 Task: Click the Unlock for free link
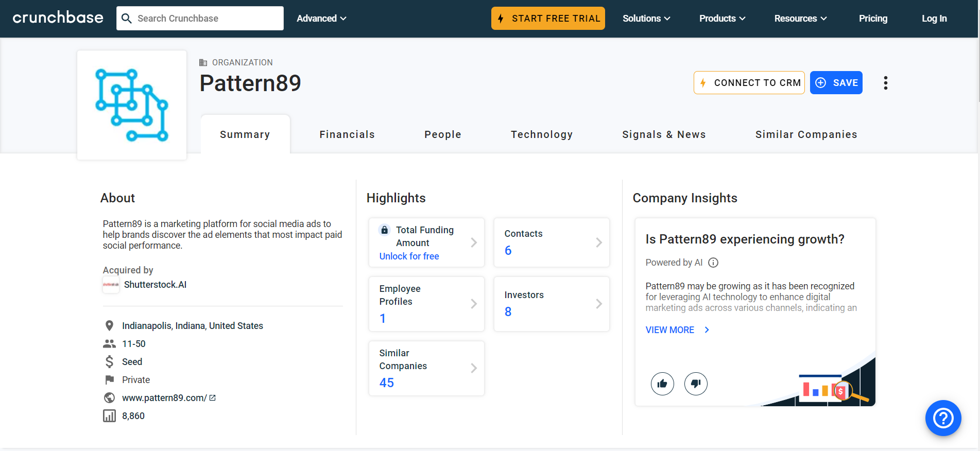point(409,256)
